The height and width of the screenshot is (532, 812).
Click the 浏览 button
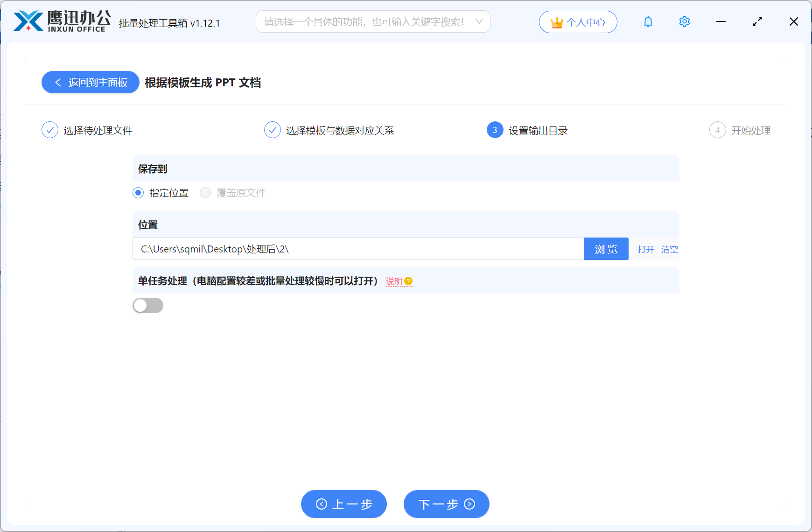(x=606, y=249)
